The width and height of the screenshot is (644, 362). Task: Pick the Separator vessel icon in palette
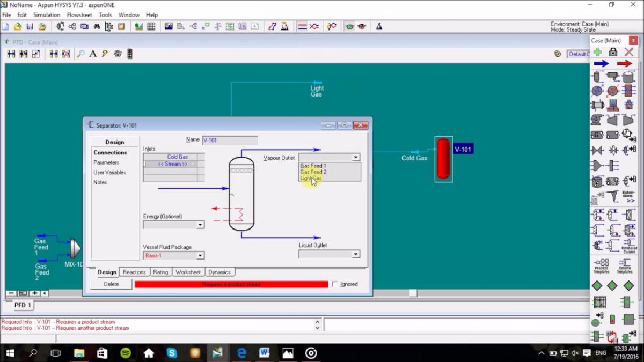[597, 77]
